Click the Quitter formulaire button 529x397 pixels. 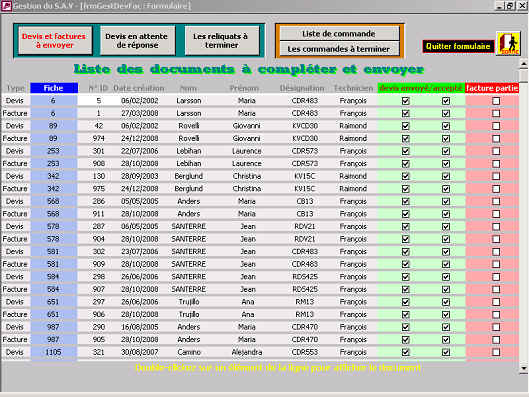(458, 46)
